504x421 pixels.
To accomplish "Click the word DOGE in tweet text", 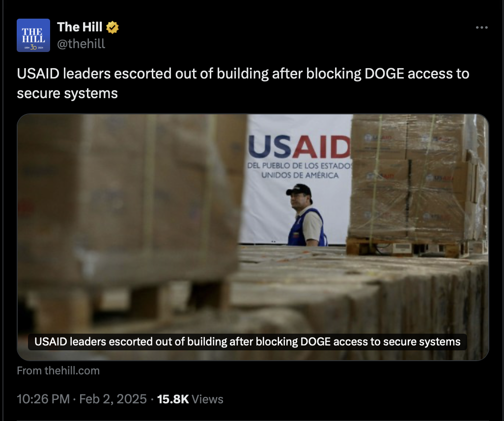I will (384, 74).
